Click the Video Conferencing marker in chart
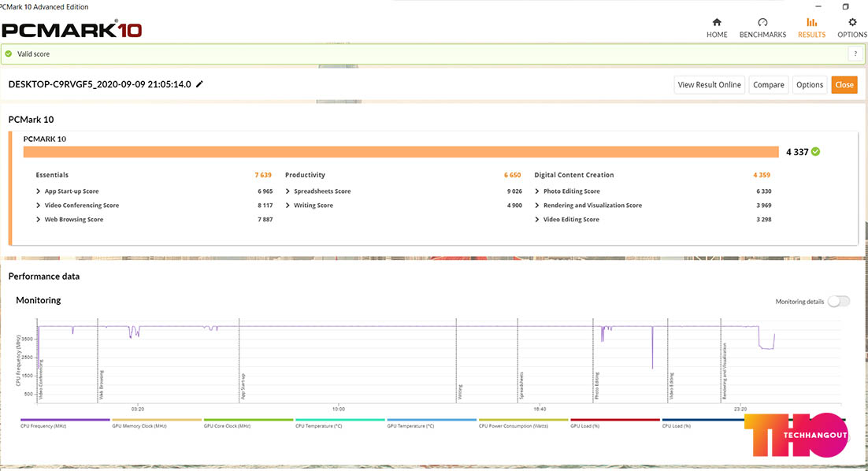The height and width of the screenshot is (471, 868). (x=41, y=380)
